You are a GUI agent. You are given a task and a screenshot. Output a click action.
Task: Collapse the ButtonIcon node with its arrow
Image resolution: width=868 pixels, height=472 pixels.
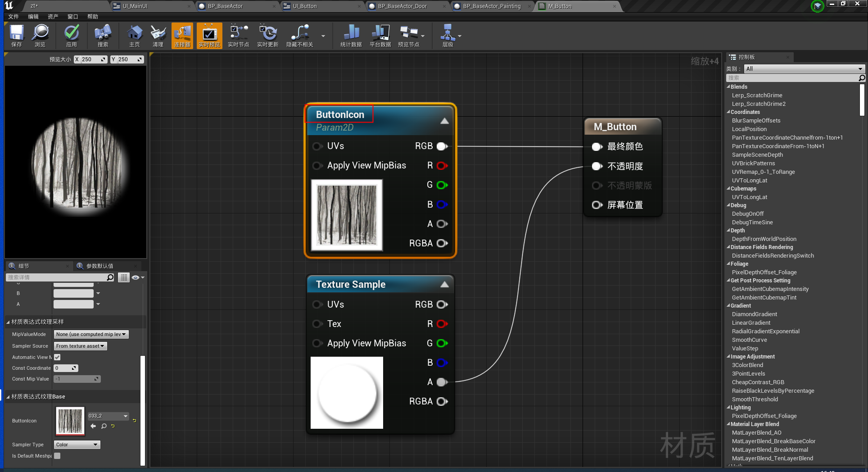click(x=444, y=121)
